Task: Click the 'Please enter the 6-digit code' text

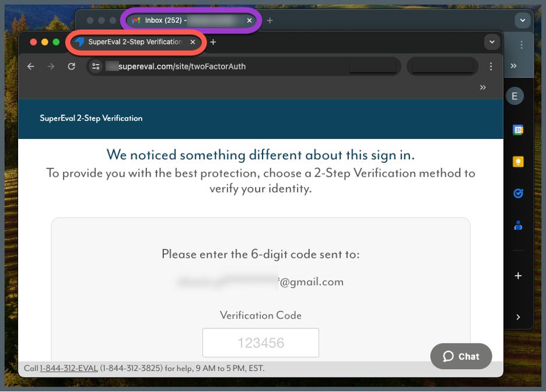Action: pyautogui.click(x=261, y=254)
